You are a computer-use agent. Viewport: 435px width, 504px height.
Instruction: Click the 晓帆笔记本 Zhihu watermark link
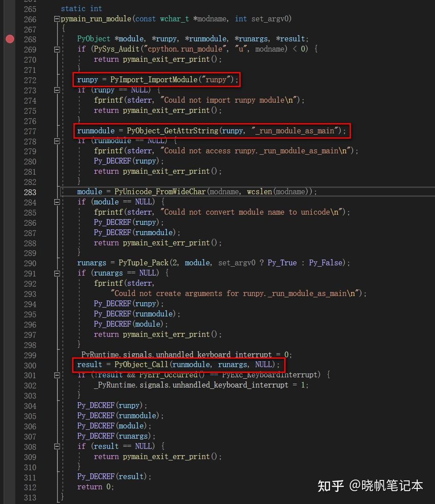391,487
